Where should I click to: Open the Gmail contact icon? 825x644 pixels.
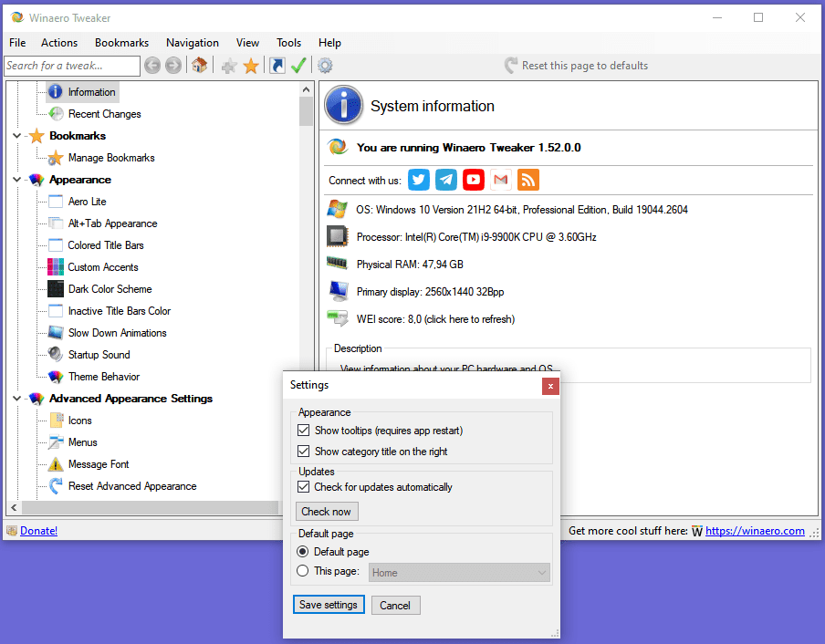tap(500, 180)
